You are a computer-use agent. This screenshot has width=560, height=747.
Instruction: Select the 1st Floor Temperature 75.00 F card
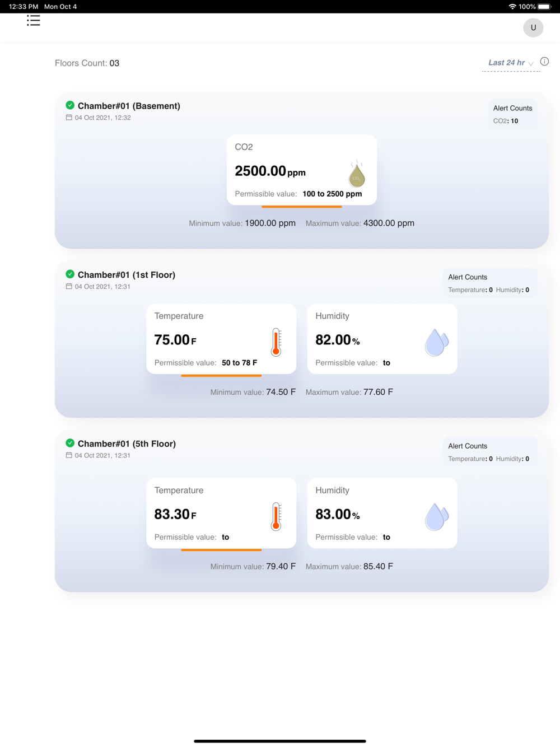coord(221,339)
